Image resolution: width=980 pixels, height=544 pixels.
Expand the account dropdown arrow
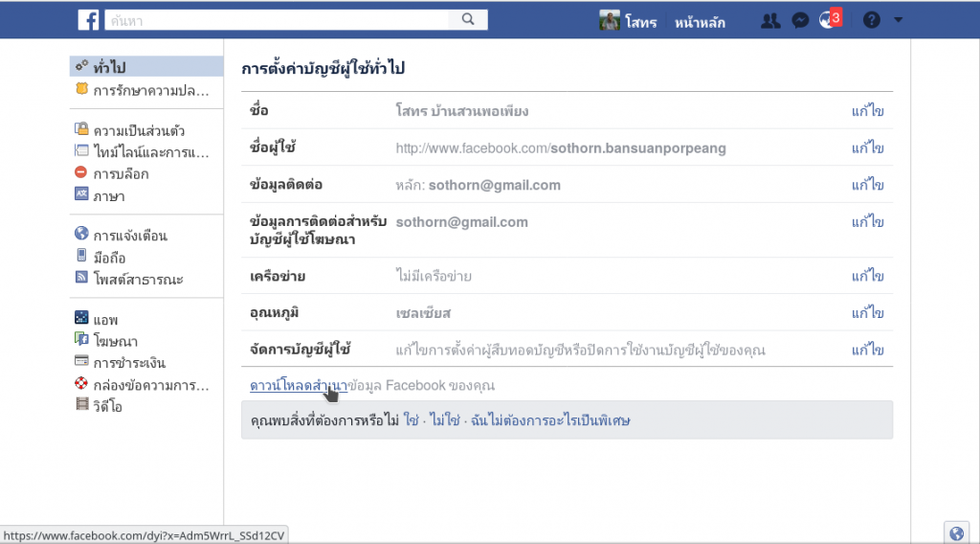[898, 20]
